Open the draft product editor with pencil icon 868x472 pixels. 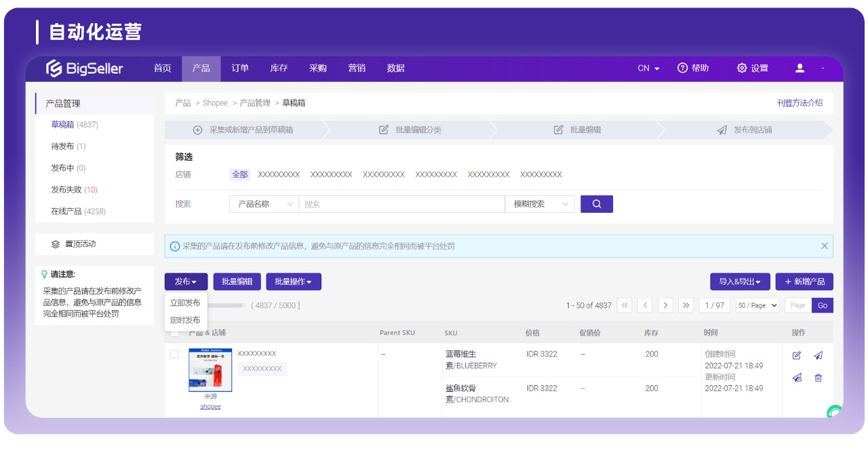(x=797, y=355)
